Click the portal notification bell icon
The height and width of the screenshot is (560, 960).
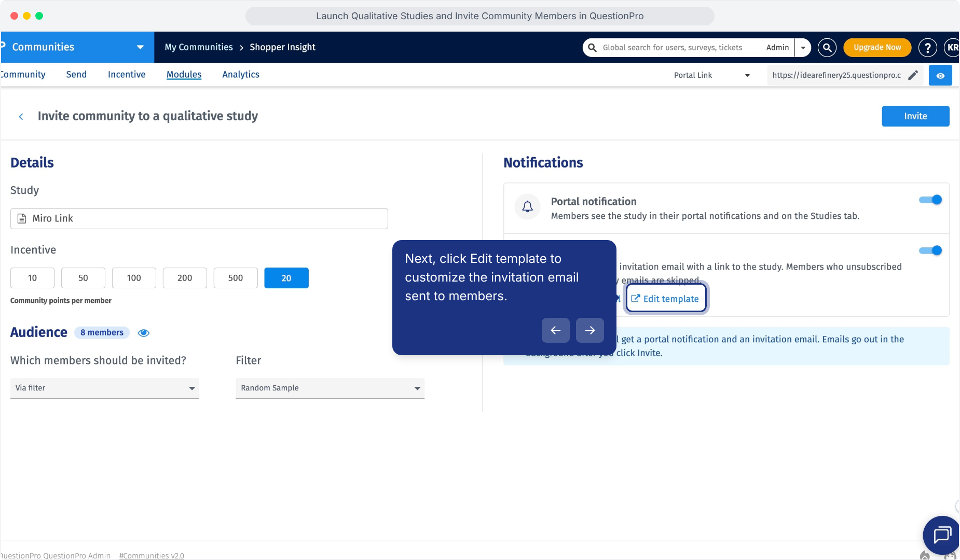pyautogui.click(x=528, y=207)
